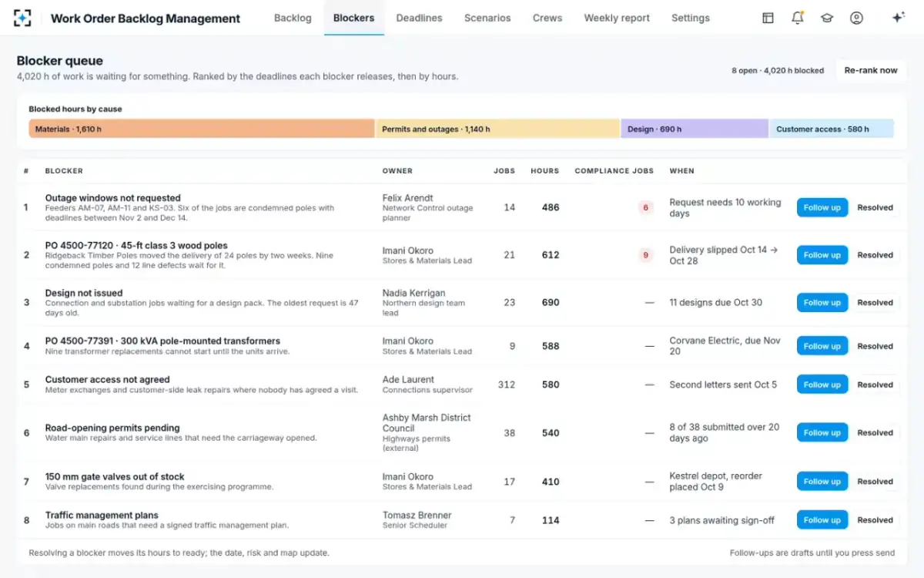Screen dimensions: 924x578
Task: Mark PO 4500-77391 transformers resolved
Action: tap(875, 346)
